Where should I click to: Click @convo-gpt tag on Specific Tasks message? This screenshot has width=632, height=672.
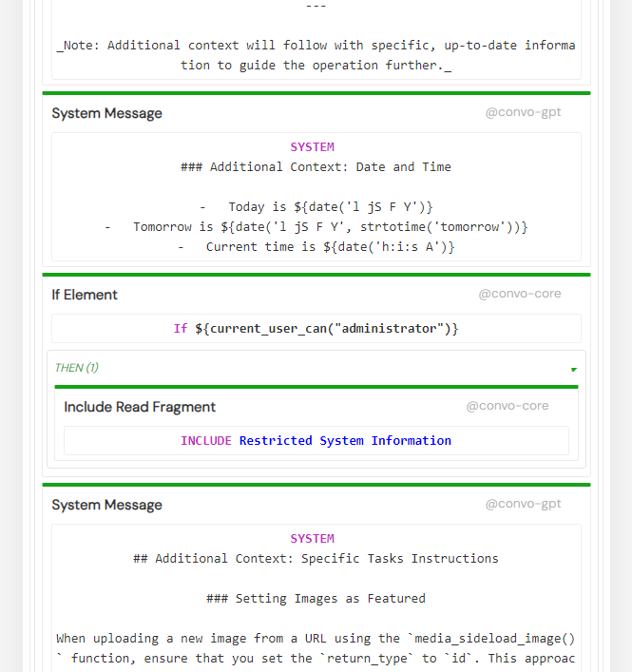click(523, 504)
